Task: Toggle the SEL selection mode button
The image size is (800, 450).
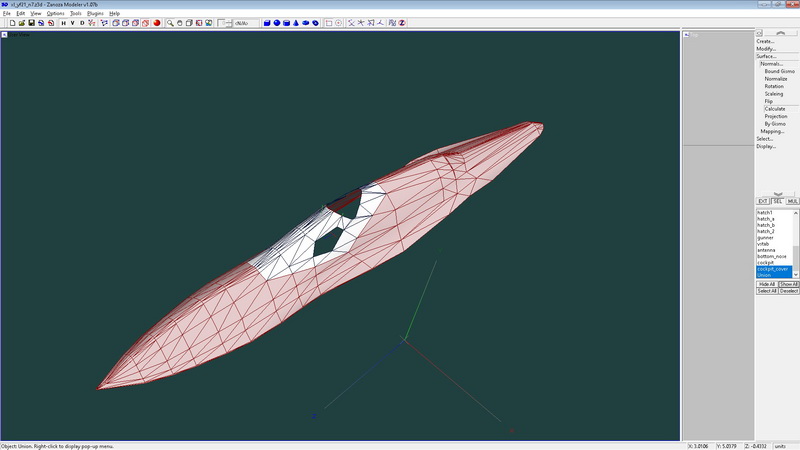Action: (x=777, y=201)
